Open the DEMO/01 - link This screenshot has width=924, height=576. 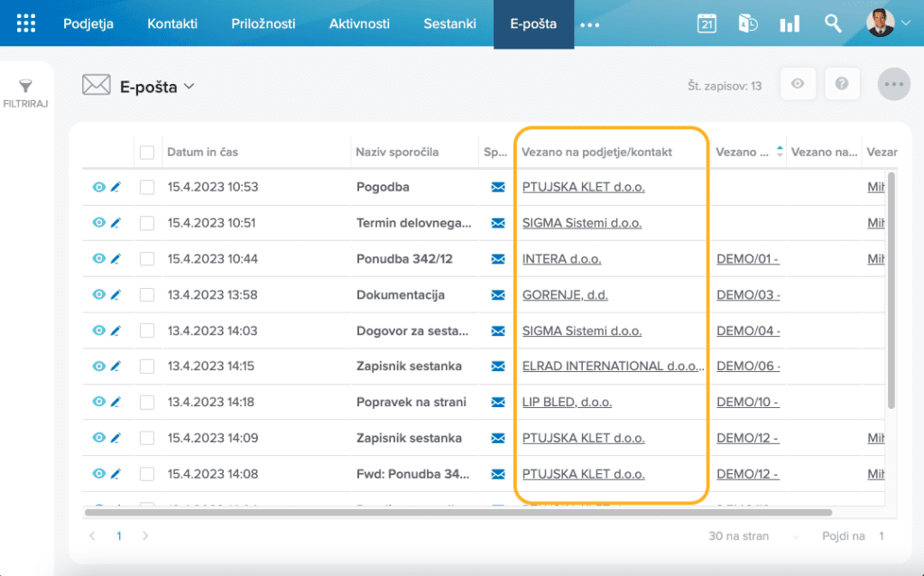click(748, 259)
